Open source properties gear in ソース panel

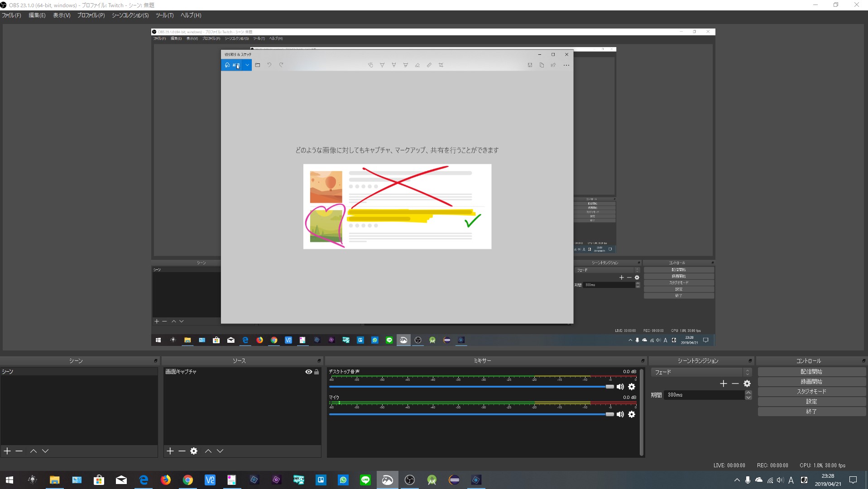[194, 451]
